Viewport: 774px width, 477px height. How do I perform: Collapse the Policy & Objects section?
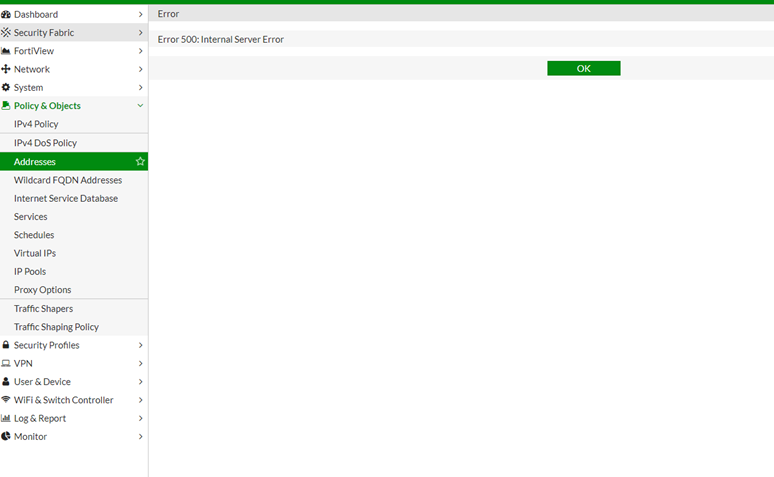pos(140,106)
